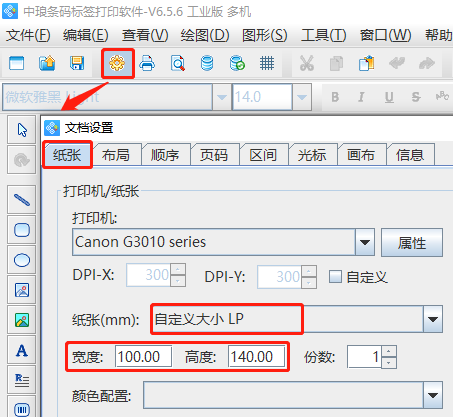
Task: Expand the 纸张(mm) paper size dropdown
Action: pyautogui.click(x=433, y=319)
